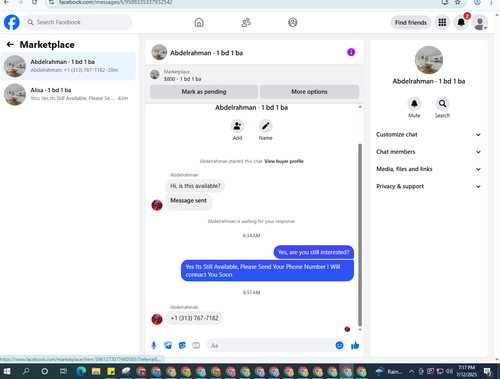Expand the Chat members section
This screenshot has width=500, height=379.
(x=428, y=152)
